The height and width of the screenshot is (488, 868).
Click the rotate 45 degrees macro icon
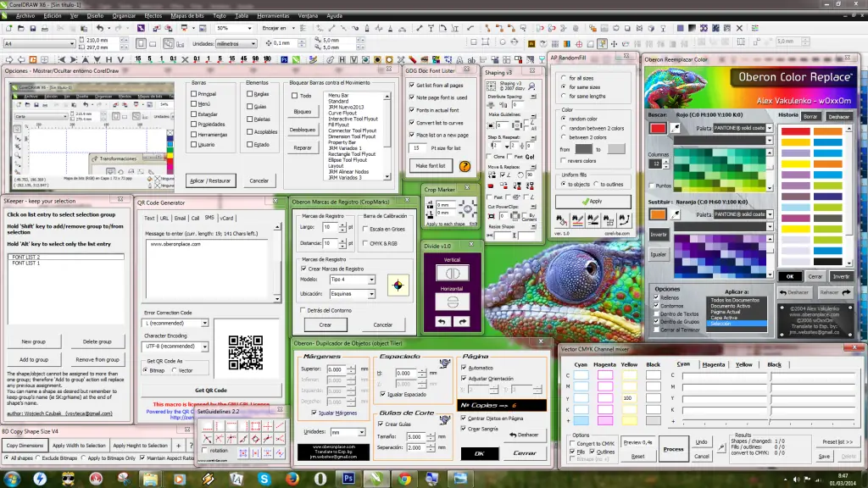click(243, 59)
